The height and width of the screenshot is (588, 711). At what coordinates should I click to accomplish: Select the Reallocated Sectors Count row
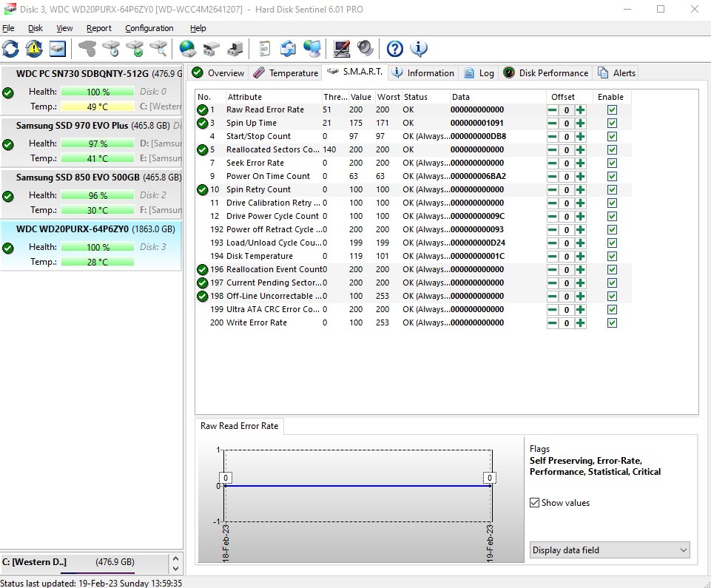click(x=272, y=149)
